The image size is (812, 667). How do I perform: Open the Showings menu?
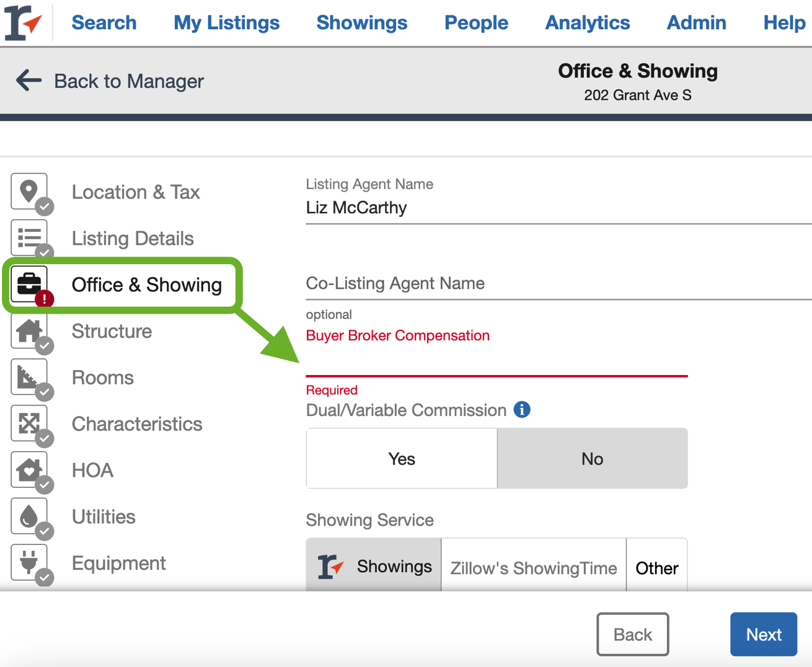tap(361, 22)
